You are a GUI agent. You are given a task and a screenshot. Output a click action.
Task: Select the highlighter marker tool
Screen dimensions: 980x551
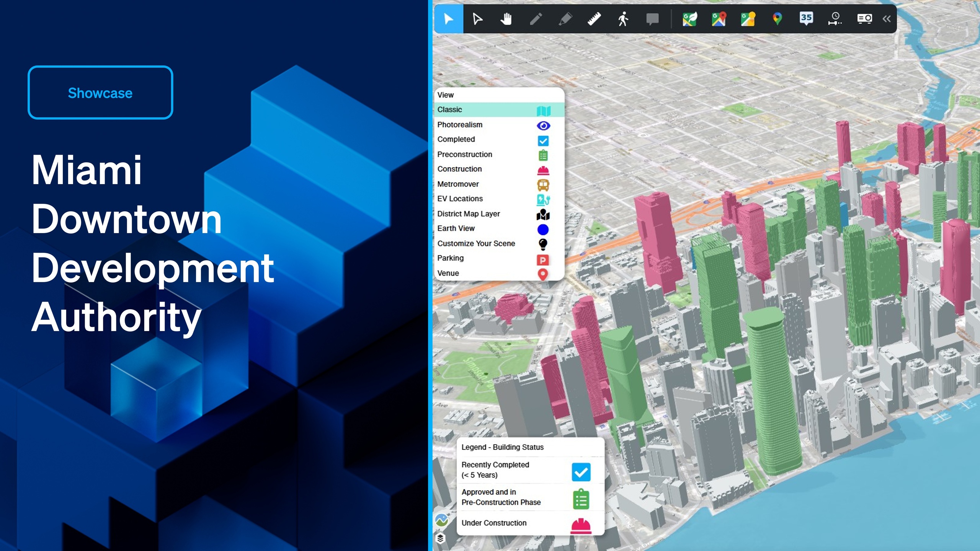pos(565,19)
